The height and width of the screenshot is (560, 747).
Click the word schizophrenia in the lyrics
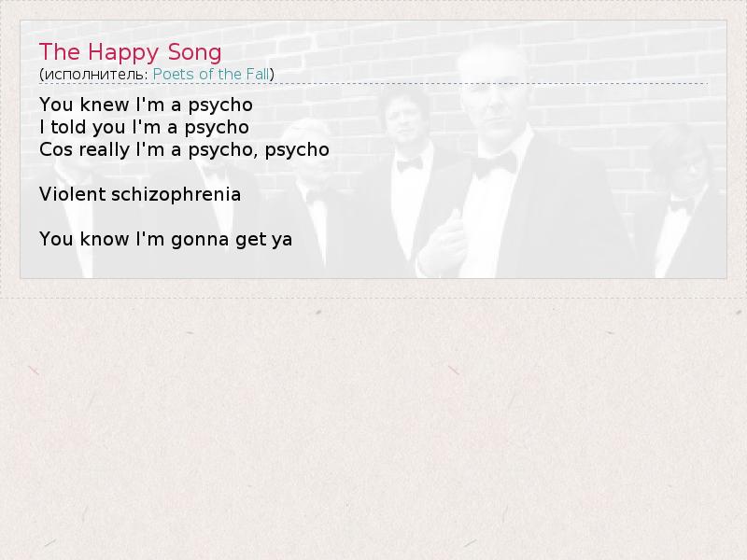(x=176, y=194)
